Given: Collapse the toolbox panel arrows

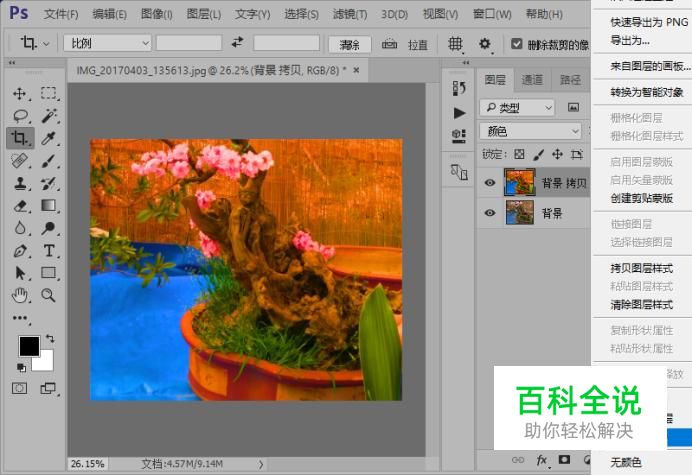Looking at the screenshot, I should 12,62.
